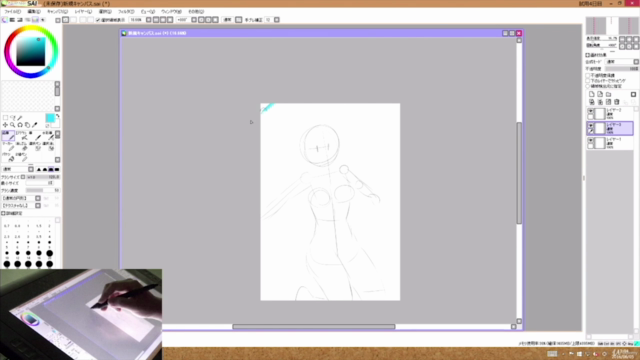Choose the marker tool
640x360 pixels.
click(8, 147)
